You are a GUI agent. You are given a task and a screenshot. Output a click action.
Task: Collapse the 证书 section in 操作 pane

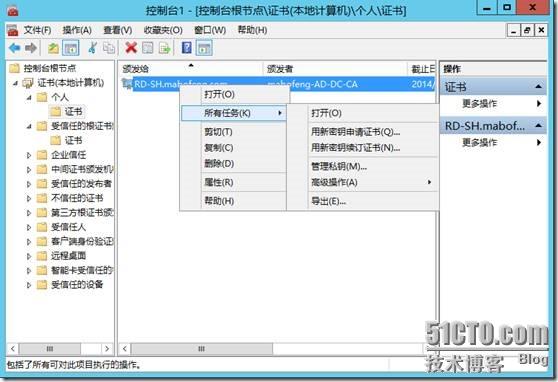(538, 87)
